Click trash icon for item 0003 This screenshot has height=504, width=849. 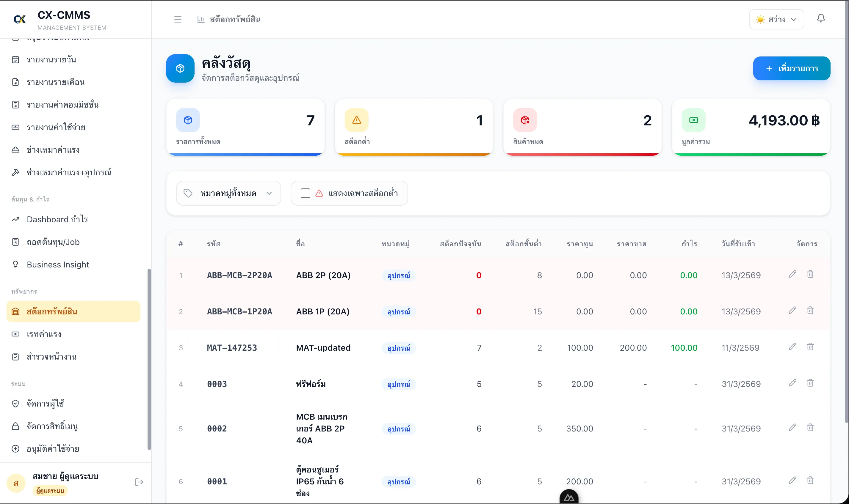pos(810,383)
